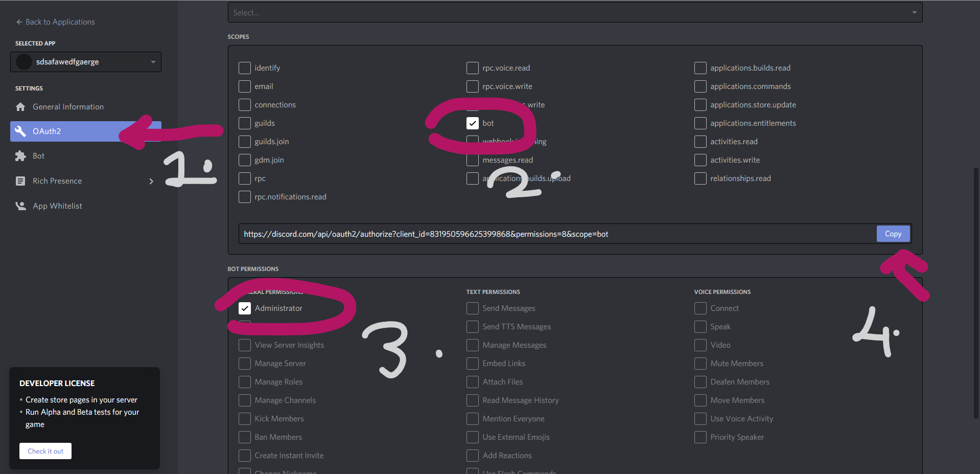
Task: Enable the Add Reactions permission
Action: click(x=473, y=456)
